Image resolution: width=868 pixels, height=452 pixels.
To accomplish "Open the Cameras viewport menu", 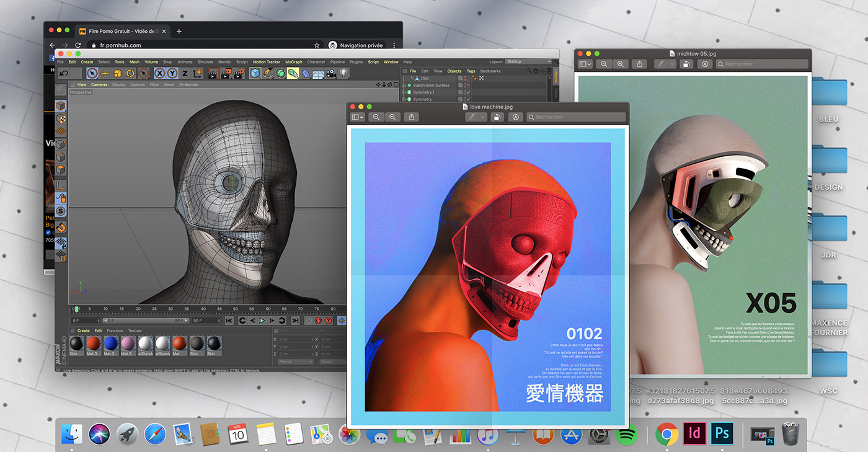I will click(99, 85).
